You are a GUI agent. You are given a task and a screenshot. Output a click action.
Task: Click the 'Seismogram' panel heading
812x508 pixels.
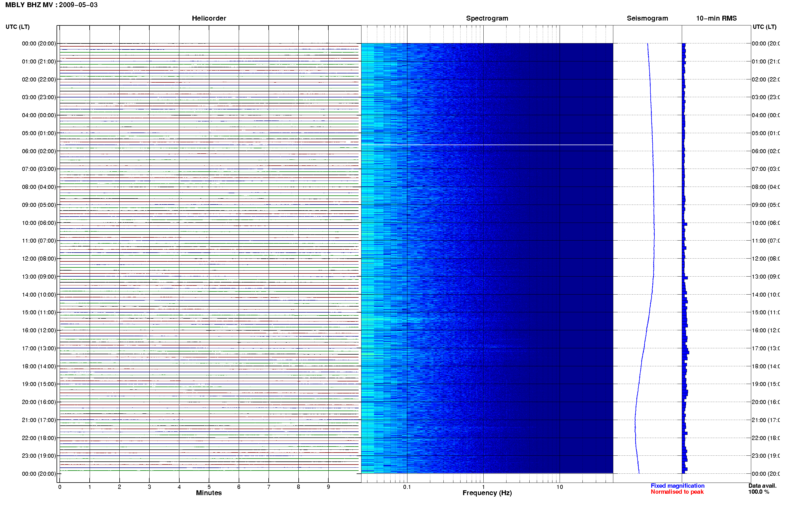click(x=647, y=19)
